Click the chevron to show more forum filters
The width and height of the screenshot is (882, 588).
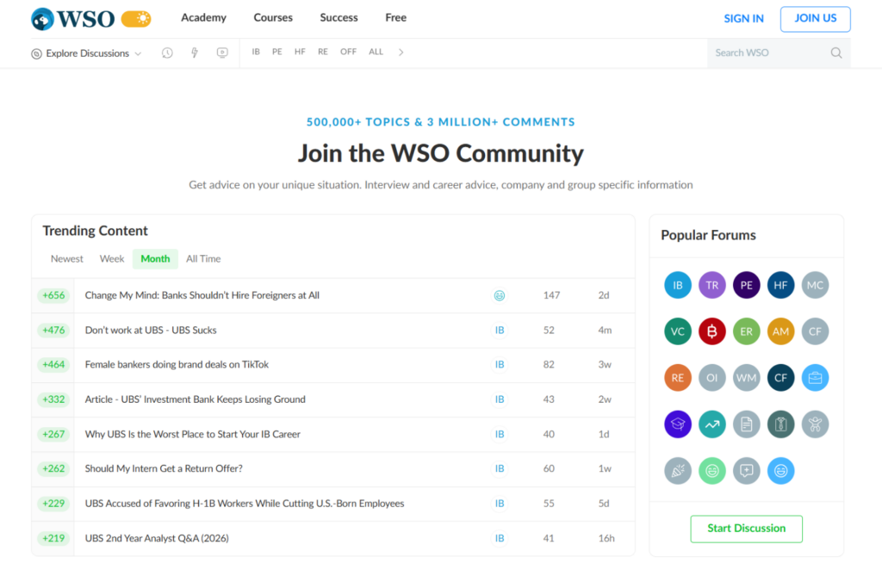tap(401, 53)
